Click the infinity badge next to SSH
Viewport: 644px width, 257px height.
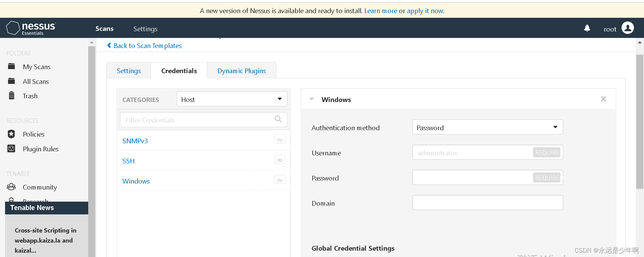coord(280,160)
